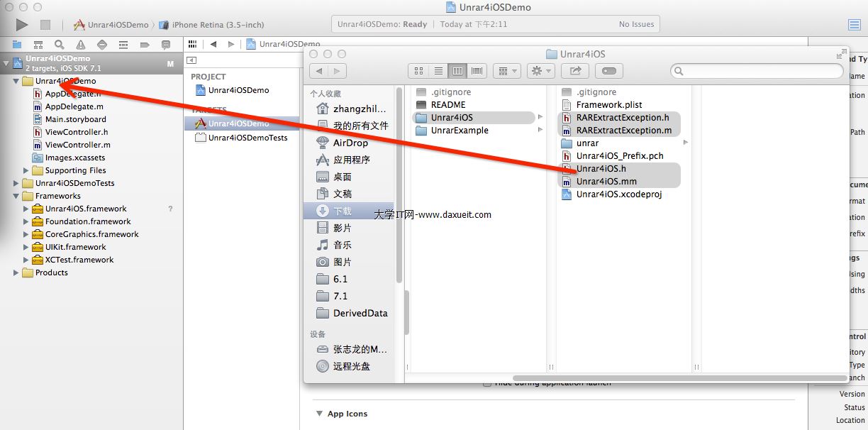Click the Finder search field
Screen dimensions: 868x430
[757, 71]
